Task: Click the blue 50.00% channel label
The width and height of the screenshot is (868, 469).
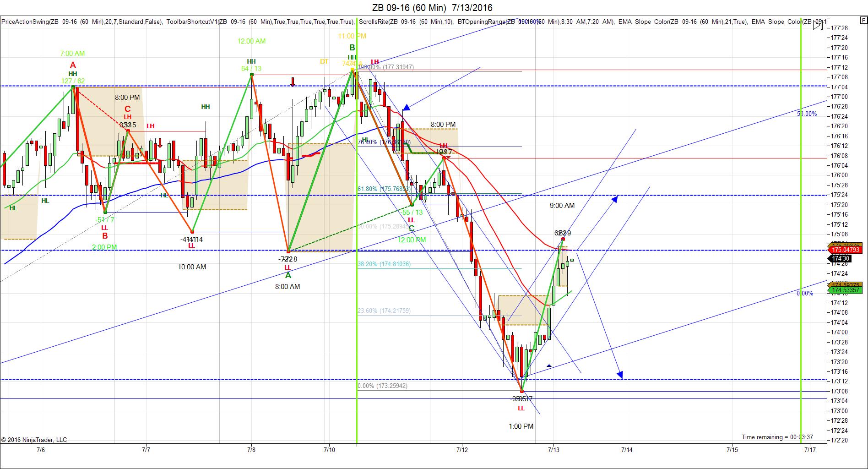Action: click(x=807, y=114)
